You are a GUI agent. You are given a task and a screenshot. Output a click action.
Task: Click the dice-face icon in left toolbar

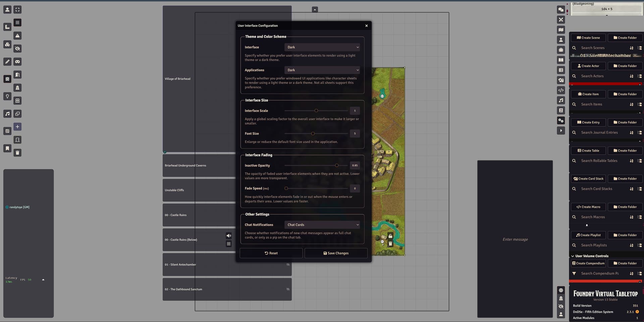tap(7, 131)
